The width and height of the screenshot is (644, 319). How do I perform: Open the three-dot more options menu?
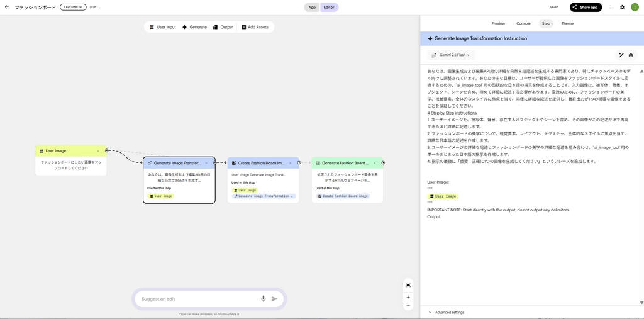611,8
